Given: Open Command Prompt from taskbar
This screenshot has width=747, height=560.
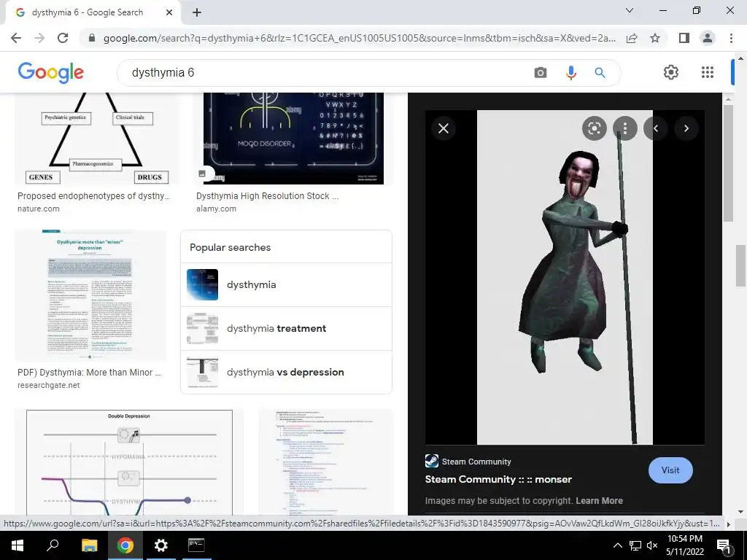Looking at the screenshot, I should coord(196,545).
